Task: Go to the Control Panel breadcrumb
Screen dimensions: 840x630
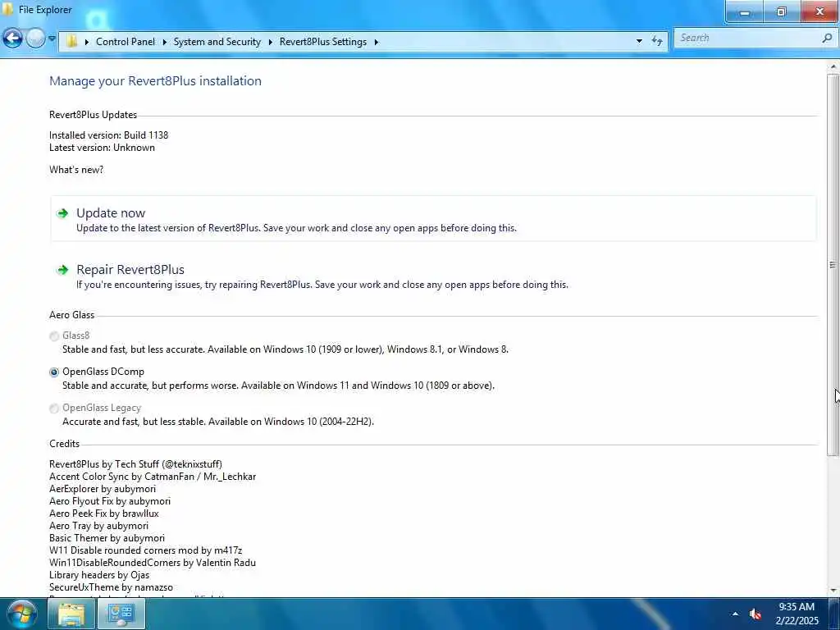Action: pyautogui.click(x=126, y=42)
